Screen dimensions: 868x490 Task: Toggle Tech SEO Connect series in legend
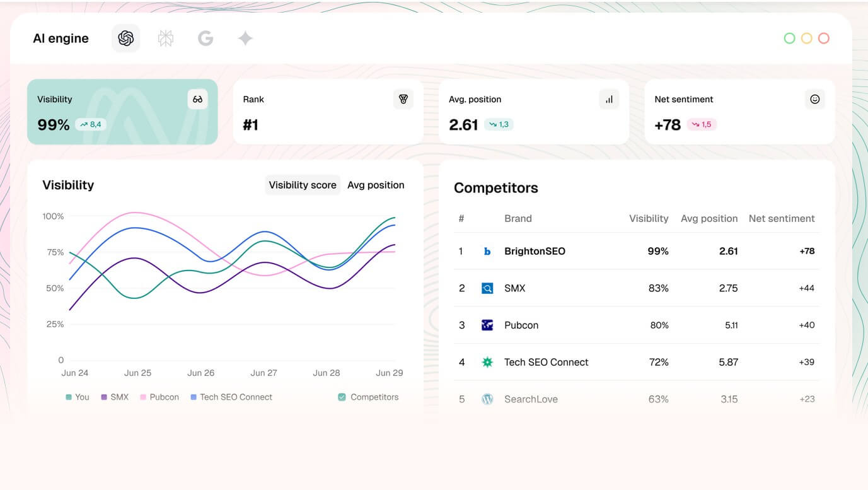231,397
